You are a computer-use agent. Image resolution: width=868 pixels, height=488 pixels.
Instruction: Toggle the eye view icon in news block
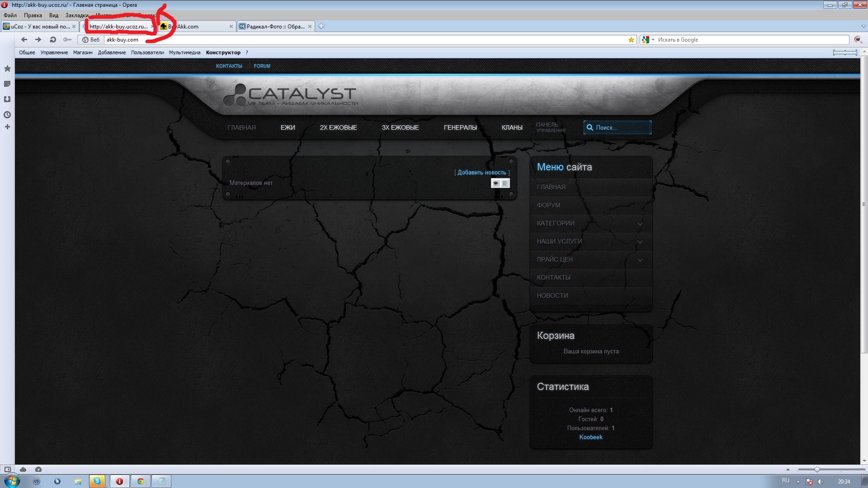coord(495,183)
